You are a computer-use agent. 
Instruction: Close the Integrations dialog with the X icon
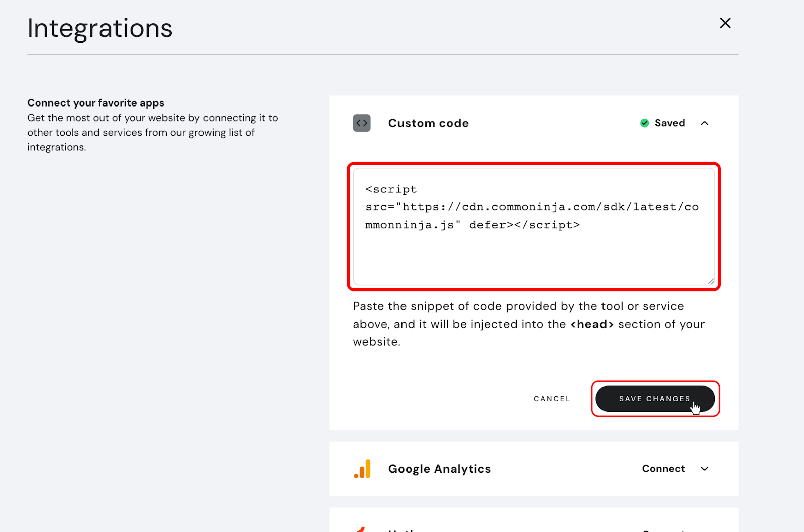725,23
